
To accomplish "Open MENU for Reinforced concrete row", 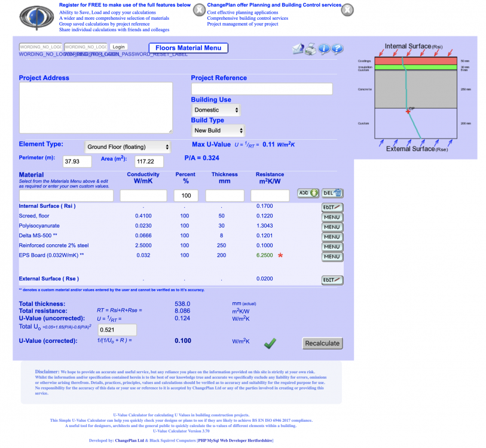I will [x=332, y=247].
